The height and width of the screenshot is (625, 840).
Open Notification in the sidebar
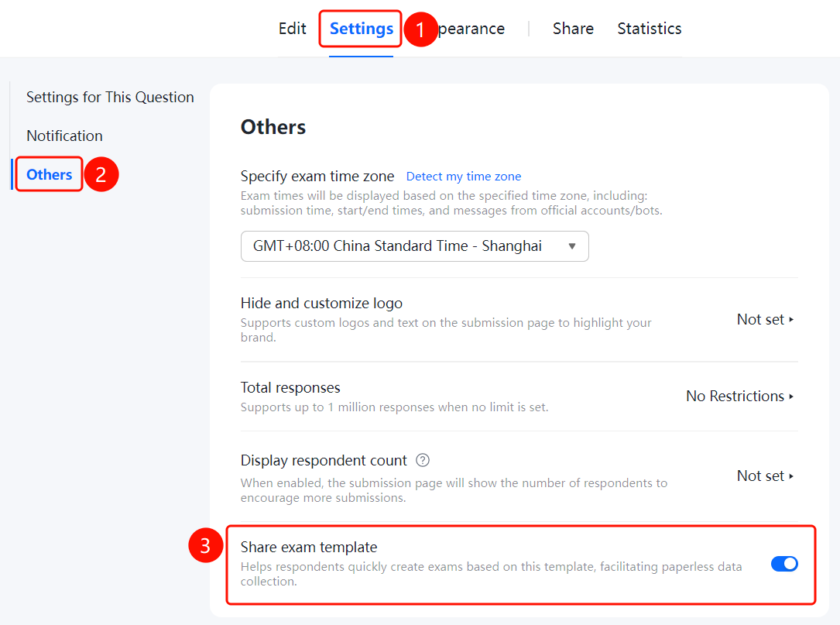pyautogui.click(x=64, y=136)
